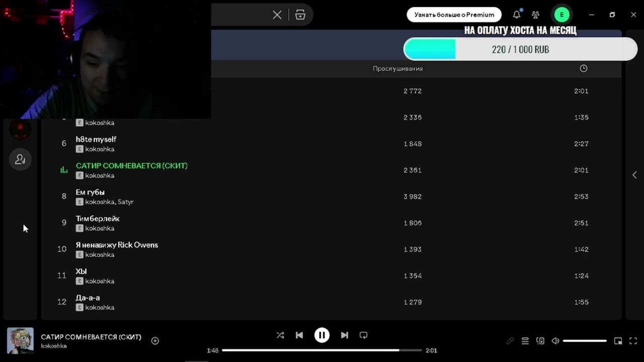Image resolution: width=644 pixels, height=362 pixels.
Task: Toggle repeat mode
Action: 364,335
